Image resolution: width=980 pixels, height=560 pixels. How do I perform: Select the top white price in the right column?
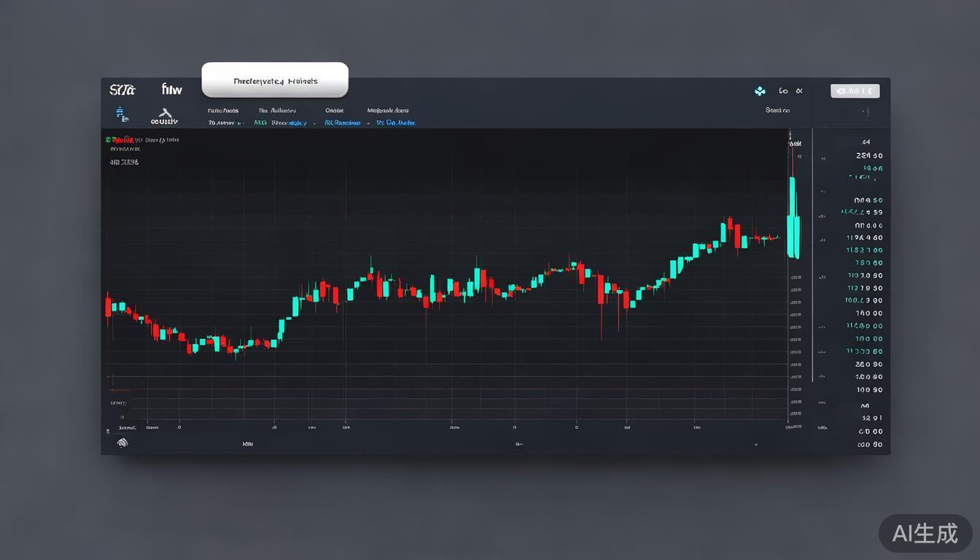[x=869, y=155]
